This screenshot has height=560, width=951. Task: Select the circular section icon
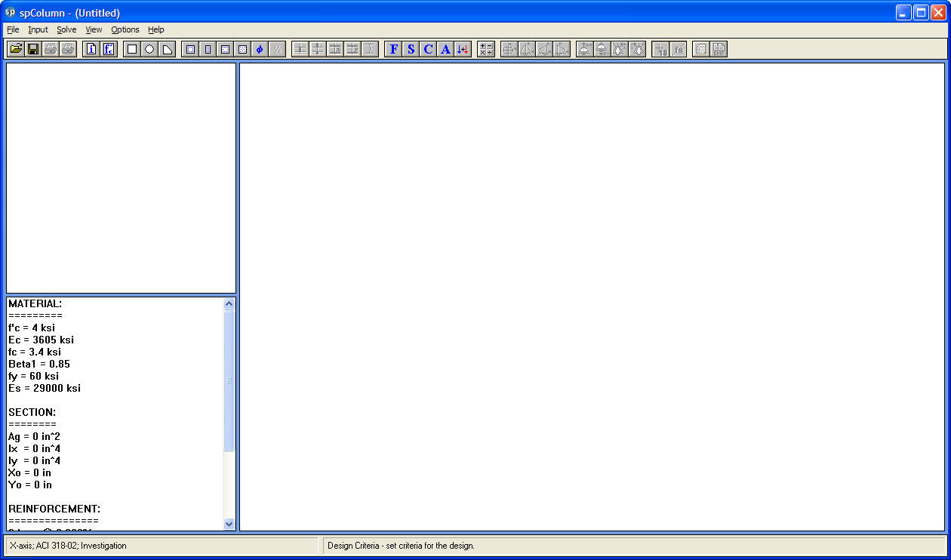[x=149, y=49]
